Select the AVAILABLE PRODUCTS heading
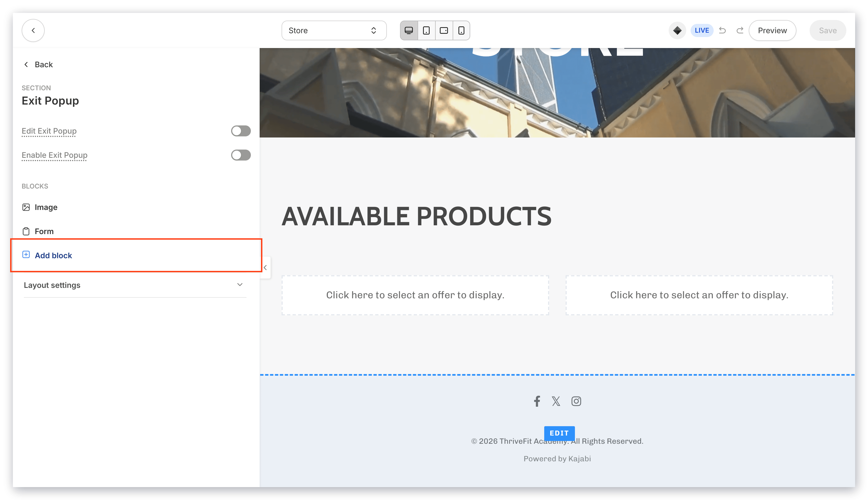868x500 pixels. pyautogui.click(x=416, y=217)
